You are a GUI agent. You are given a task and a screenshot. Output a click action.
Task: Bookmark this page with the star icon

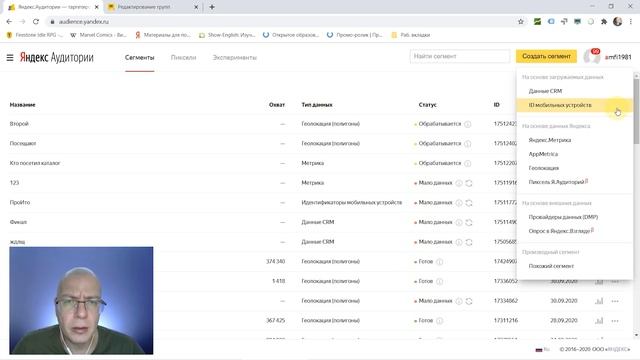(520, 22)
